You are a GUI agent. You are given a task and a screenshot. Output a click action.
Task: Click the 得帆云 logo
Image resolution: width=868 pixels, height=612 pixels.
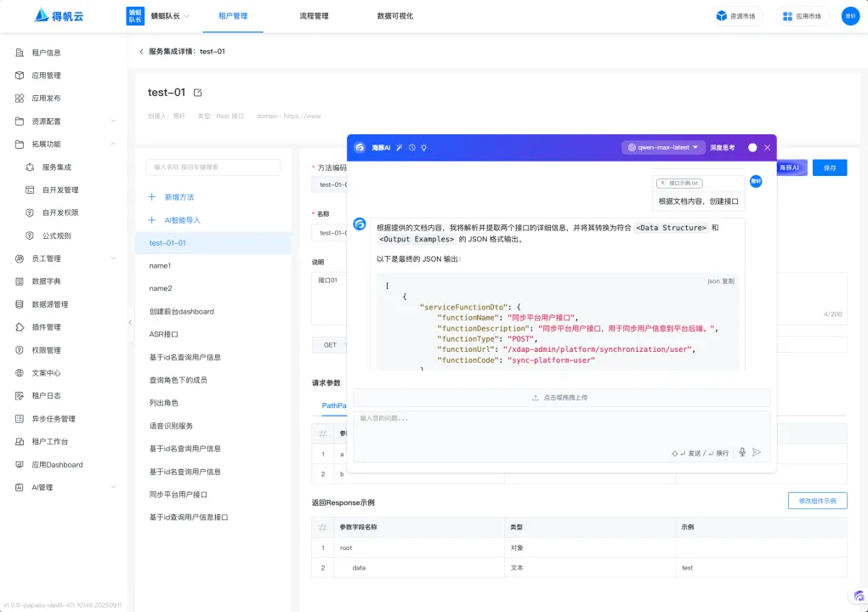coord(59,15)
